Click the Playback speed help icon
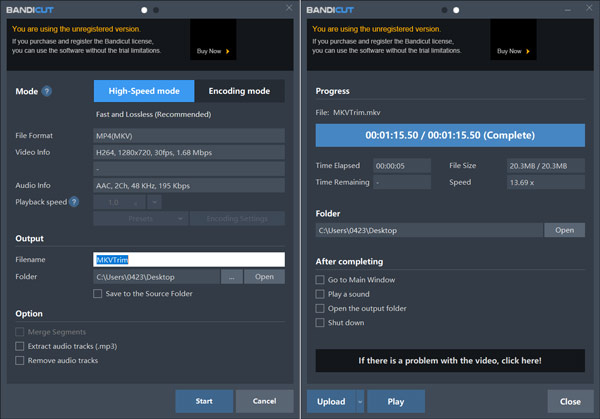The height and width of the screenshot is (419, 600). pos(74,202)
